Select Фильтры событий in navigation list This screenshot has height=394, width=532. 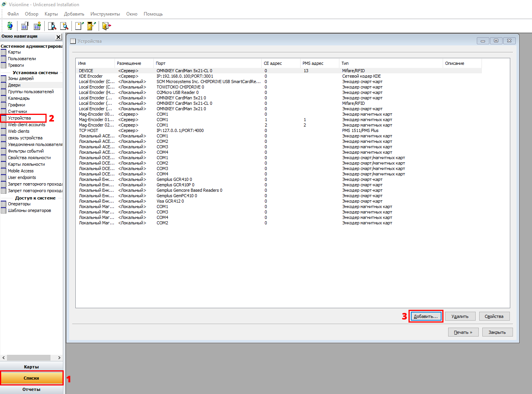pyautogui.click(x=26, y=151)
